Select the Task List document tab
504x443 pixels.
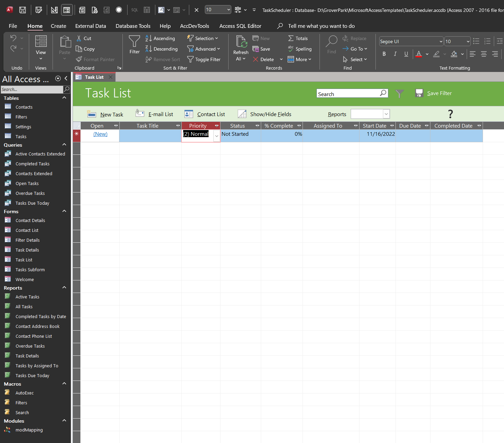[x=94, y=77]
